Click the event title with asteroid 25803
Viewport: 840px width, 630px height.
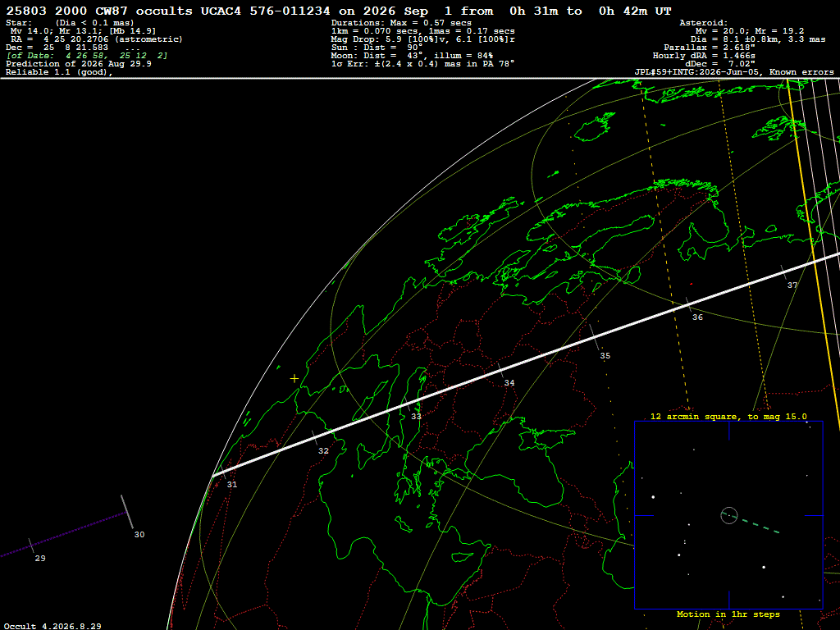[339, 11]
